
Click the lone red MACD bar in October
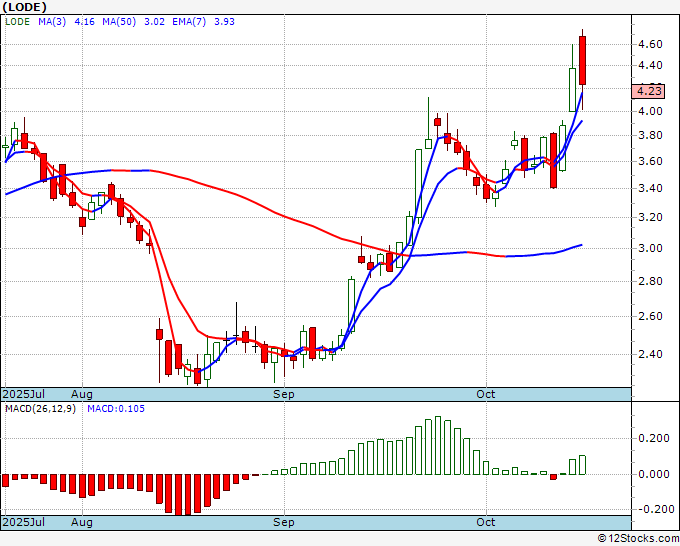[x=553, y=477]
